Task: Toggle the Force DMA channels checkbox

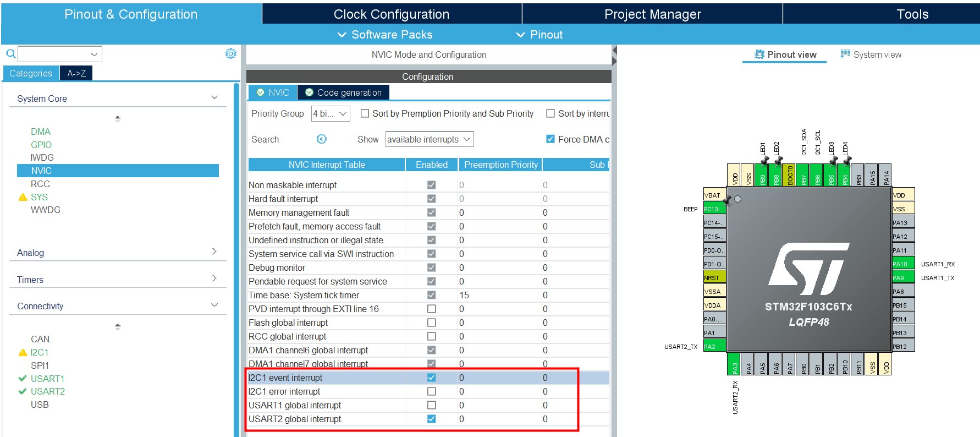Action: [x=550, y=139]
